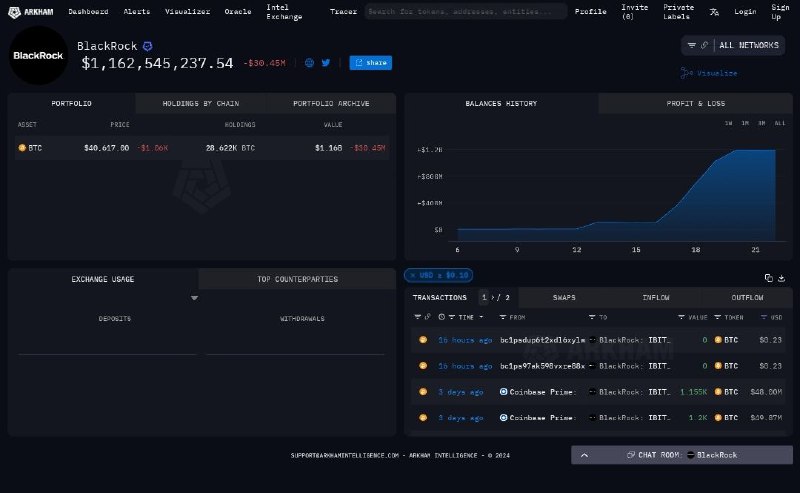The height and width of the screenshot is (493, 800).
Task: Select the Portfolio tab
Action: [71, 104]
